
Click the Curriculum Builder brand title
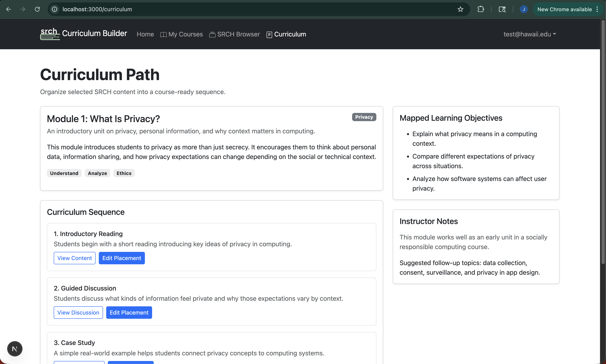pos(95,33)
